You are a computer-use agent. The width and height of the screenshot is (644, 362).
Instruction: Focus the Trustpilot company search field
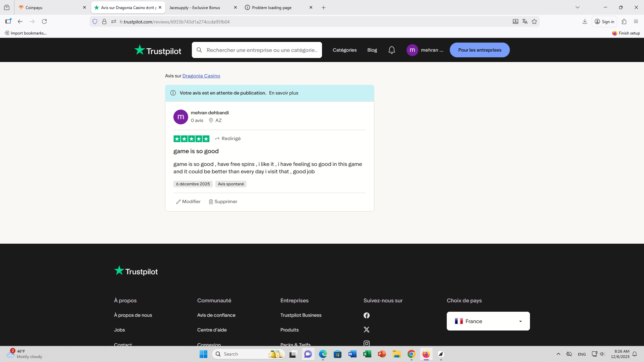[262, 50]
